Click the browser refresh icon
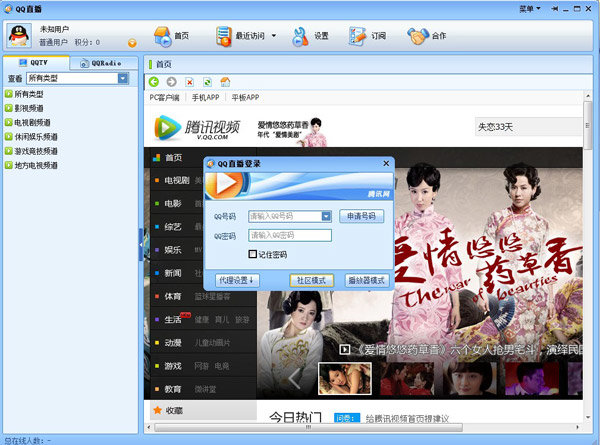Image resolution: width=600 pixels, height=445 pixels. (206, 81)
